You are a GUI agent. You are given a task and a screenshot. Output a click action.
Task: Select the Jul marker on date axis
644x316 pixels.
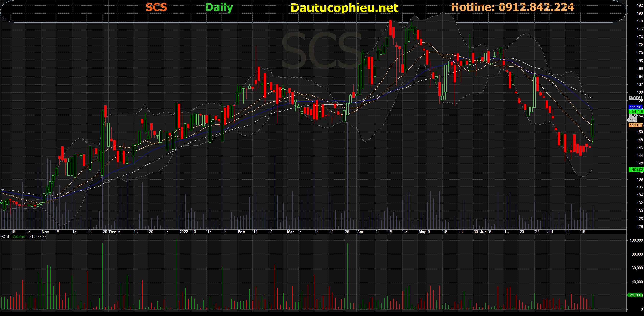tap(550, 232)
